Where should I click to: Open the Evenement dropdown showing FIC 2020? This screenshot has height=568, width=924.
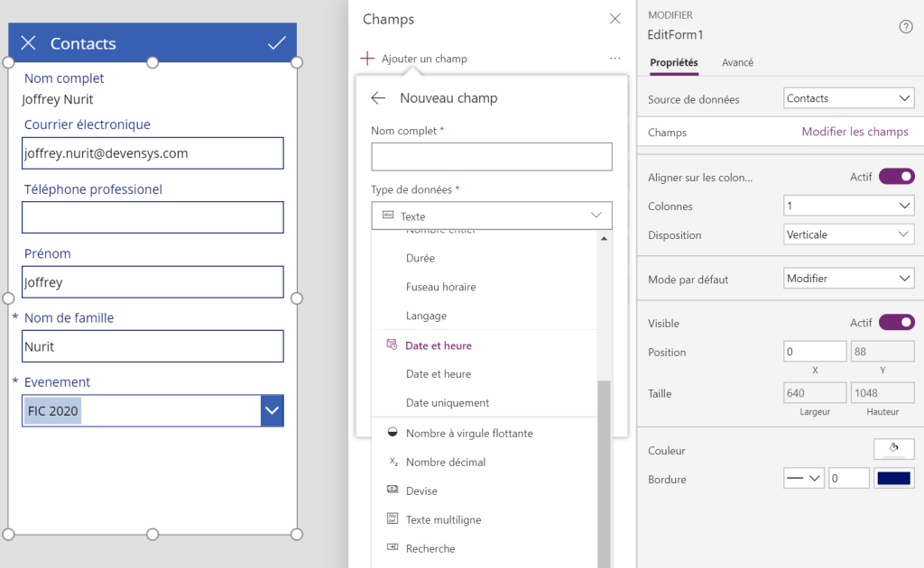tap(272, 411)
